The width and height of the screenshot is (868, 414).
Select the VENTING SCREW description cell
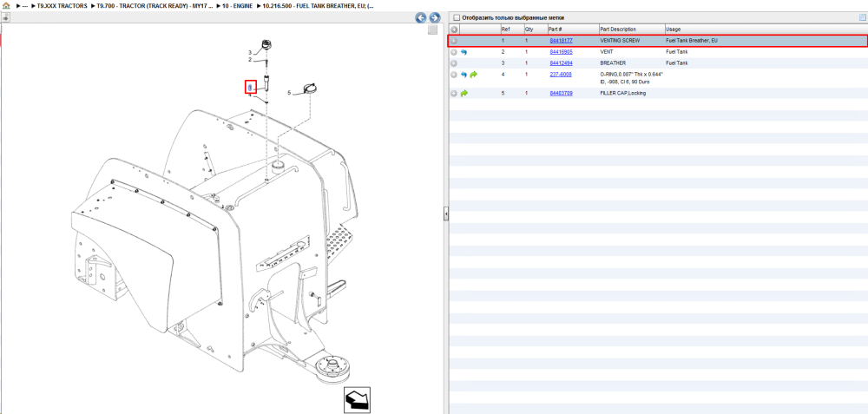click(x=620, y=41)
